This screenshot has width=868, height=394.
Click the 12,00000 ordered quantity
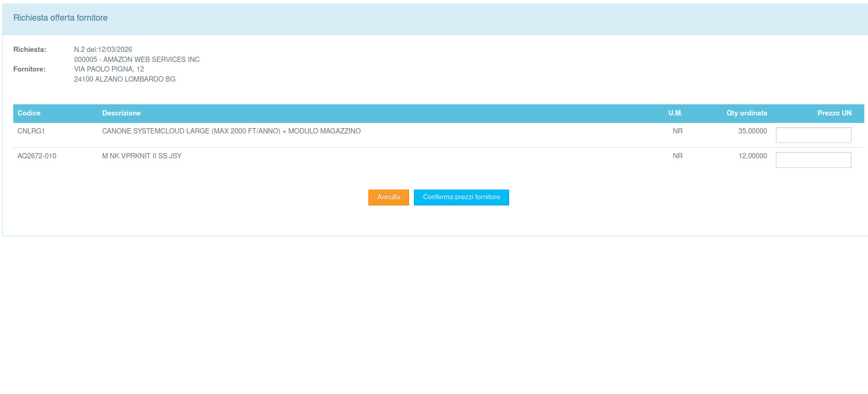pos(752,156)
